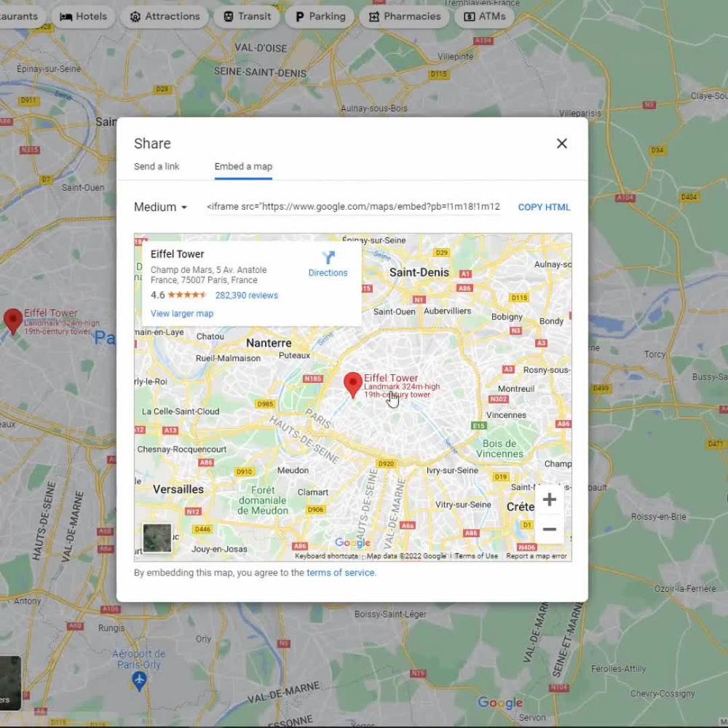Viewport: 728px width, 728px height.
Task: Click View larger map link
Action: 182,313
